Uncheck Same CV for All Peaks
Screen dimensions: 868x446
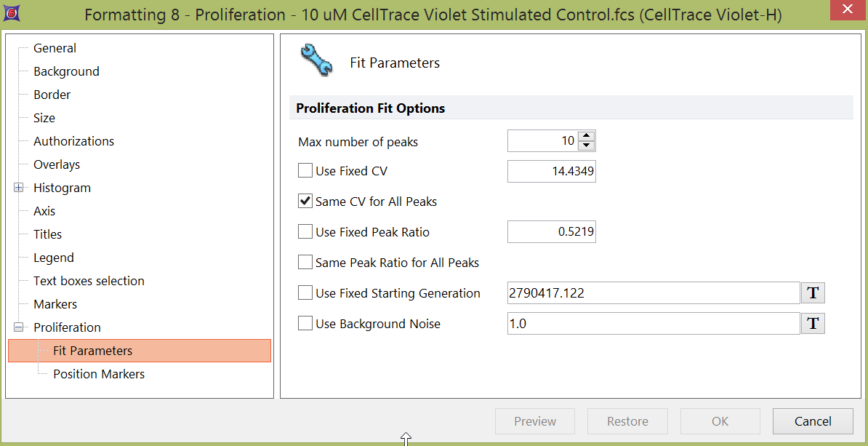[x=305, y=202]
